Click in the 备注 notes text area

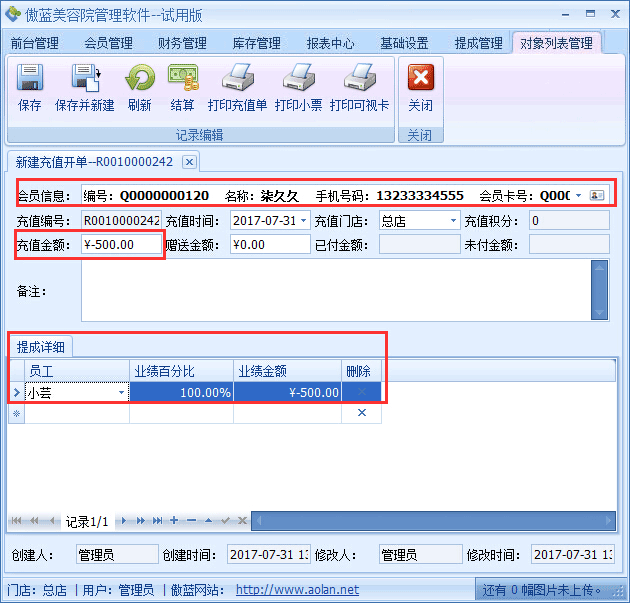pyautogui.click(x=336, y=290)
